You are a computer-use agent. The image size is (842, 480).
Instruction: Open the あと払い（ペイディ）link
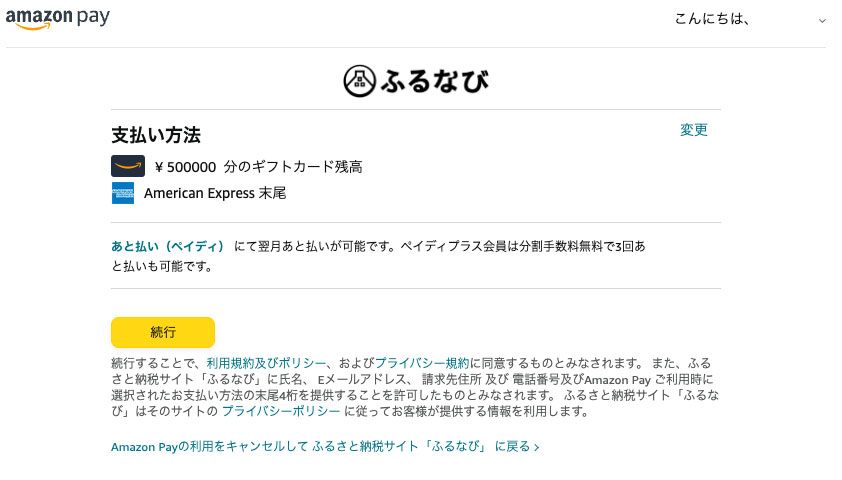point(168,246)
